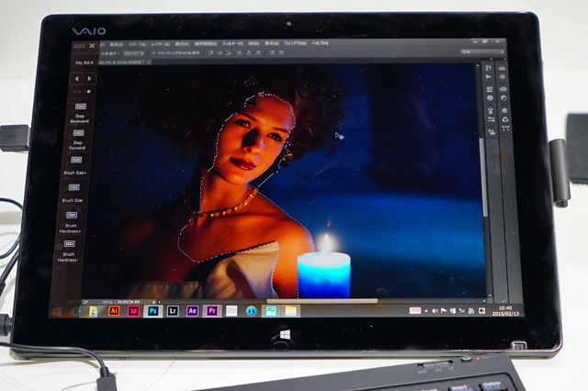Open the 選択範囲 (Select) menu
Image resolution: width=588 pixels, height=391 pixels.
coord(206,44)
